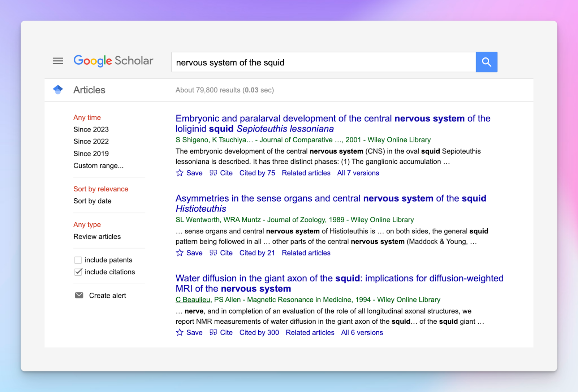This screenshot has width=578, height=392.
Task: Open All 6 versions link
Action: coord(362,332)
